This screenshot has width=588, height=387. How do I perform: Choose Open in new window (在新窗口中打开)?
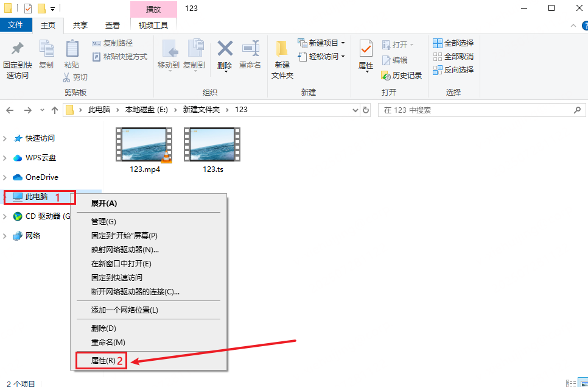pos(149,264)
